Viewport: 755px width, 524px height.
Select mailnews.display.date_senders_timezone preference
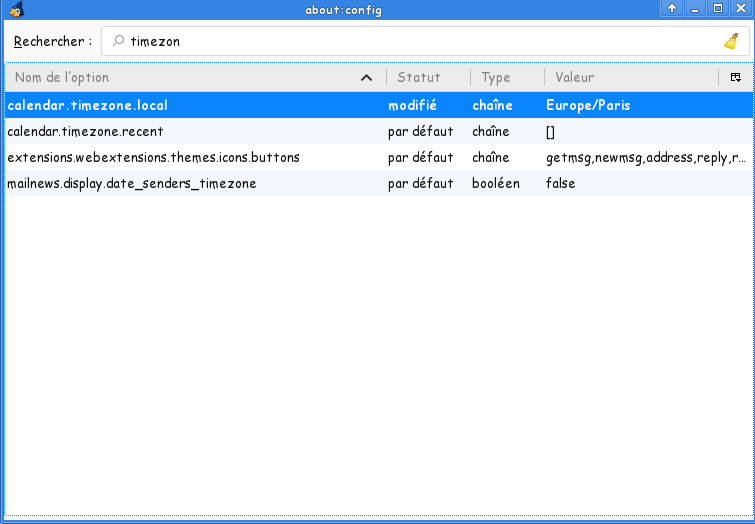tap(132, 183)
